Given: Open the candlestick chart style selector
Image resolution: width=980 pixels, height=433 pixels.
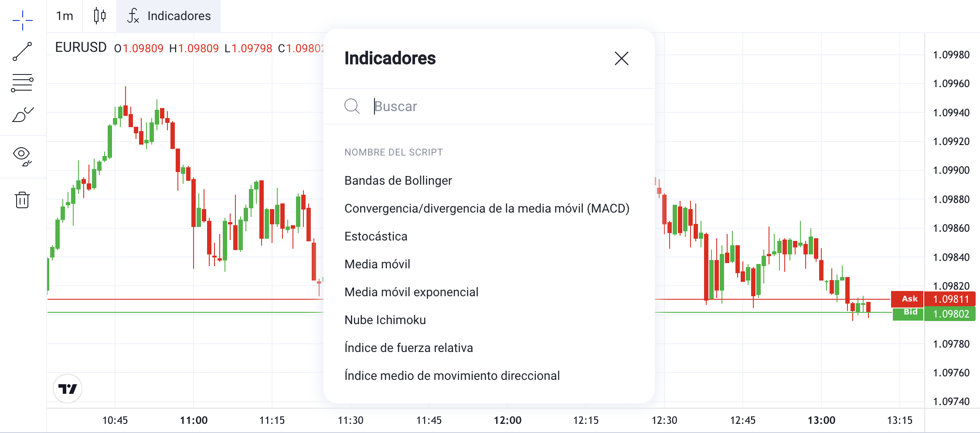Looking at the screenshot, I should click(100, 16).
